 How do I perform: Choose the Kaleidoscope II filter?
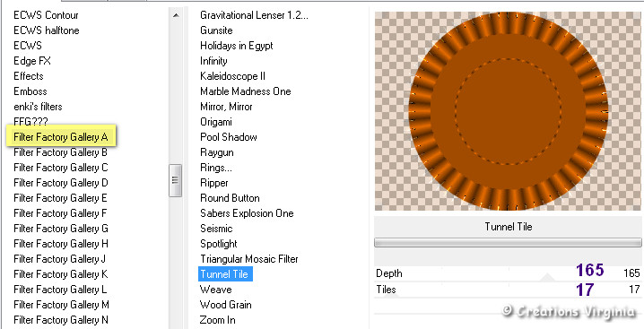point(233,76)
